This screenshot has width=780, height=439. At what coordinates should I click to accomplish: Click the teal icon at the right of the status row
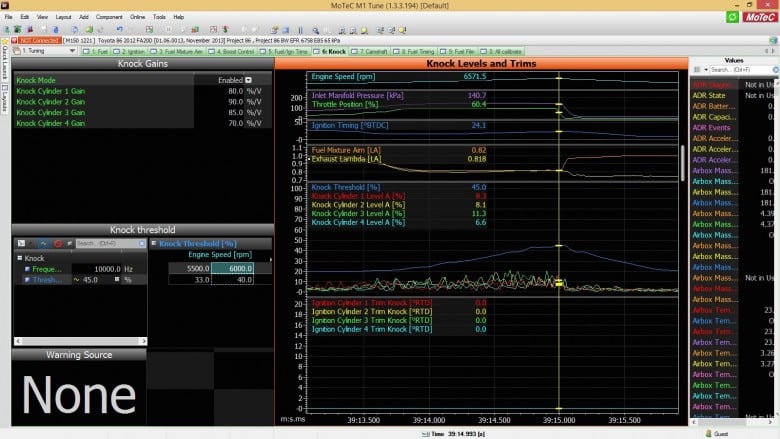click(773, 40)
